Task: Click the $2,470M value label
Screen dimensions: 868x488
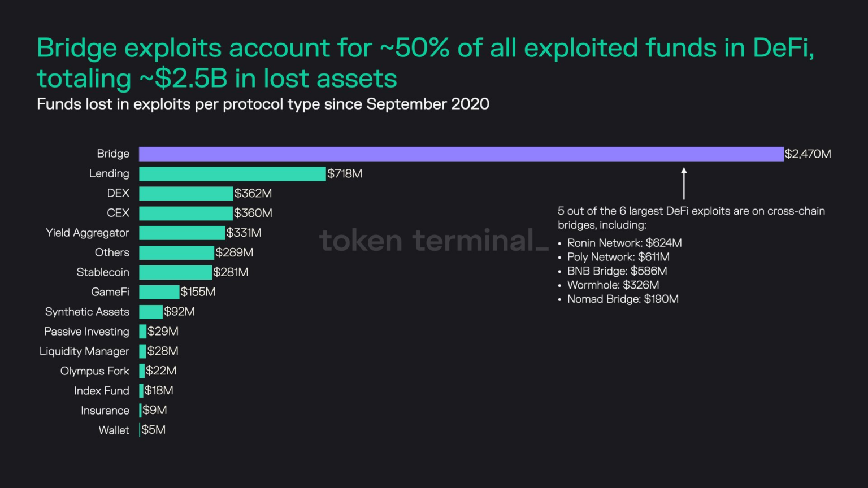Action: [808, 154]
